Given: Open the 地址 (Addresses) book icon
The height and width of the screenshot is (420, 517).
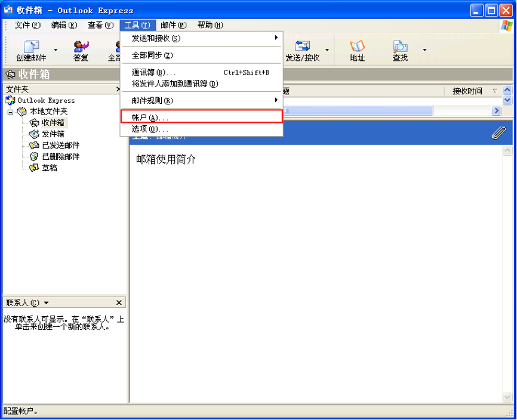Looking at the screenshot, I should click(357, 47).
